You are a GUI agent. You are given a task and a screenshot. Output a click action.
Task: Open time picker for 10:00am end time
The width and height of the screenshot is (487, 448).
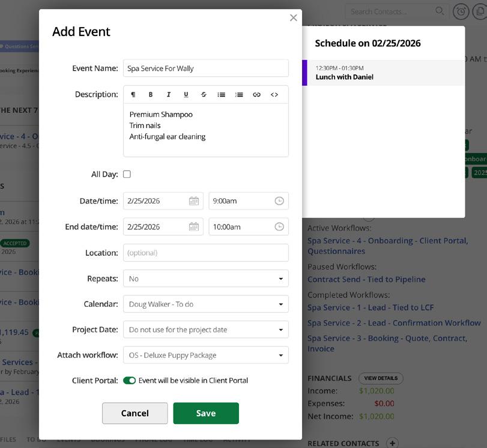279,227
